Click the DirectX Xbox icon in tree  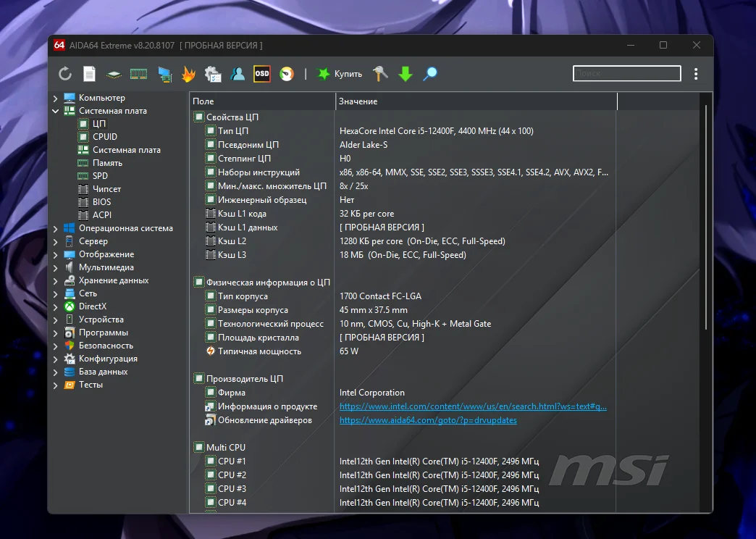pos(70,306)
